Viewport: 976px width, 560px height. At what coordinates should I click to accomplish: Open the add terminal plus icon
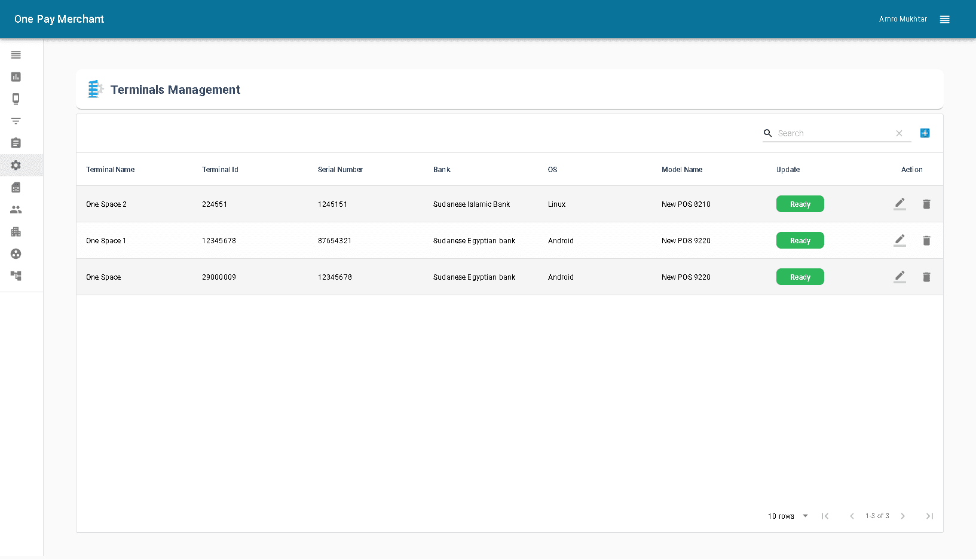[x=925, y=133]
